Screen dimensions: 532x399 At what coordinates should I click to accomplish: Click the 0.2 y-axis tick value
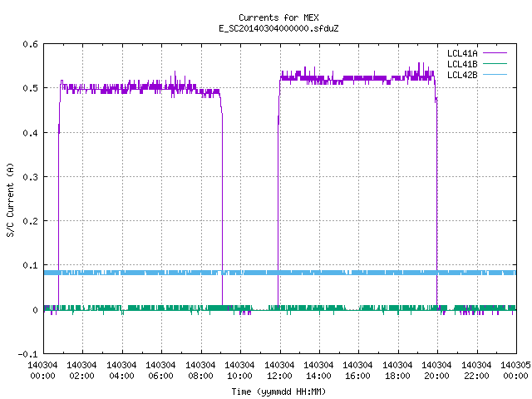[30, 221]
